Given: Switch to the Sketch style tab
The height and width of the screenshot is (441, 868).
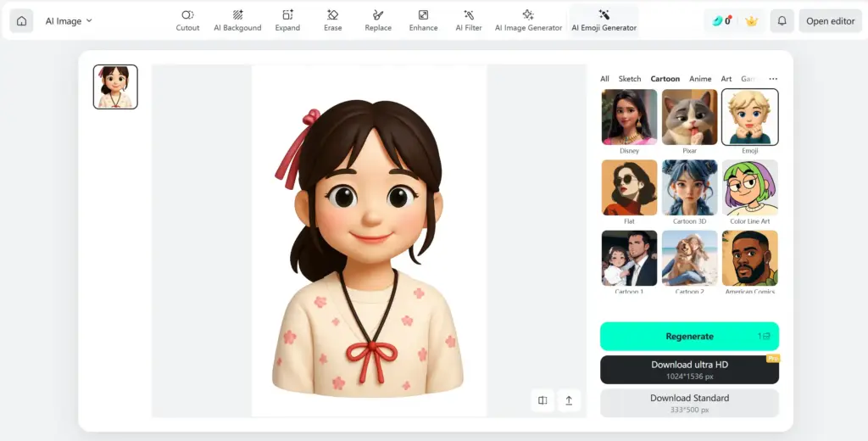Looking at the screenshot, I should [x=630, y=79].
